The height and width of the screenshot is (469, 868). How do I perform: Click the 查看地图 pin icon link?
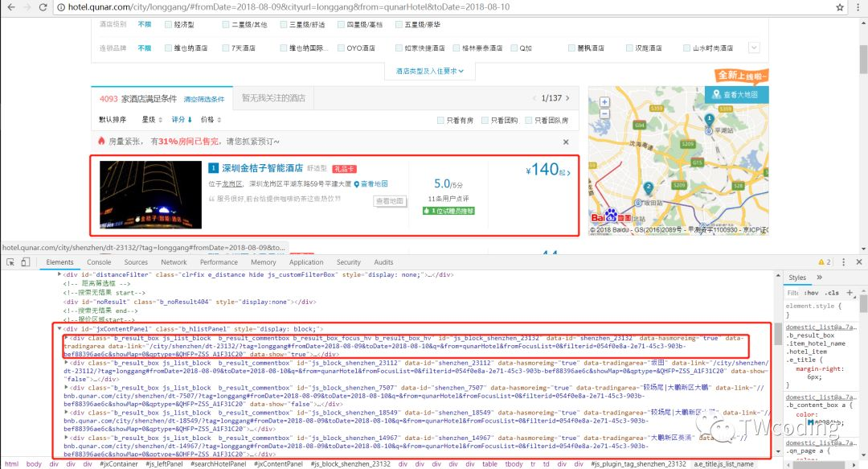371,184
